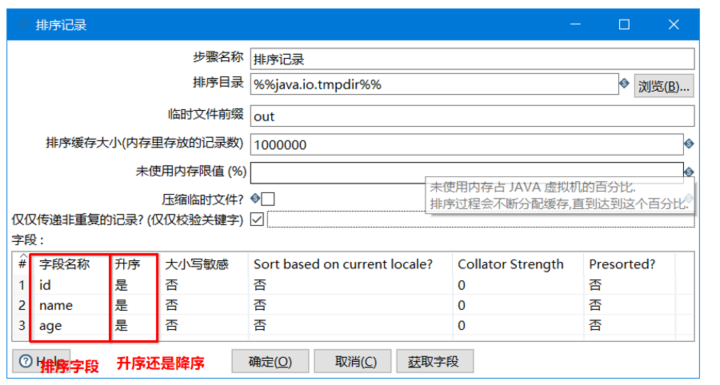Click Presorted? cell in id row
720x385 pixels.
pyautogui.click(x=630, y=285)
